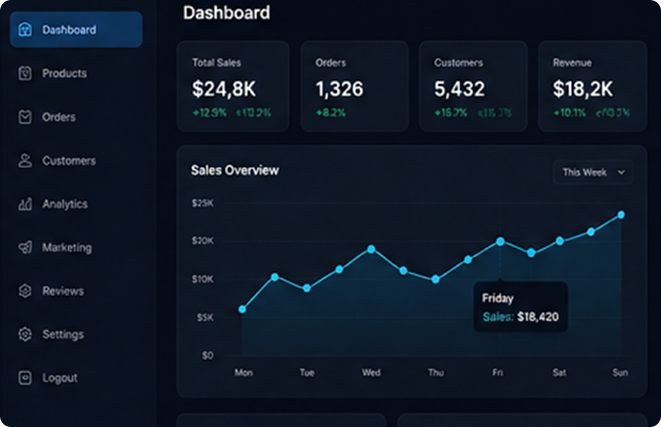Click the Reviews badge icon

pos(25,291)
